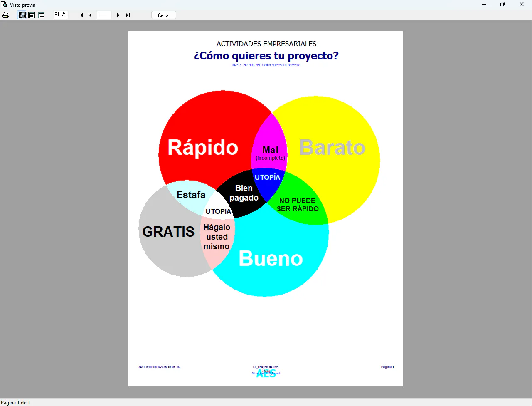Close the window with the X
Viewport: 532px width, 406px height.
point(522,5)
